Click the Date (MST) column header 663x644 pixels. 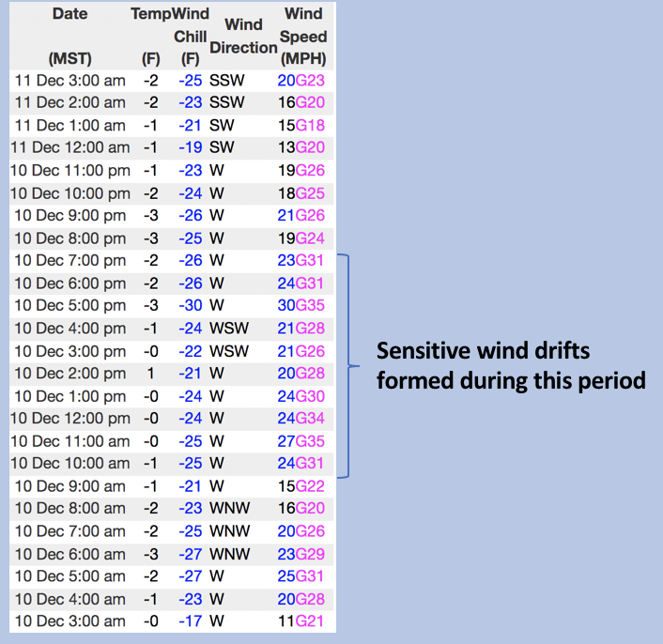[70, 36]
